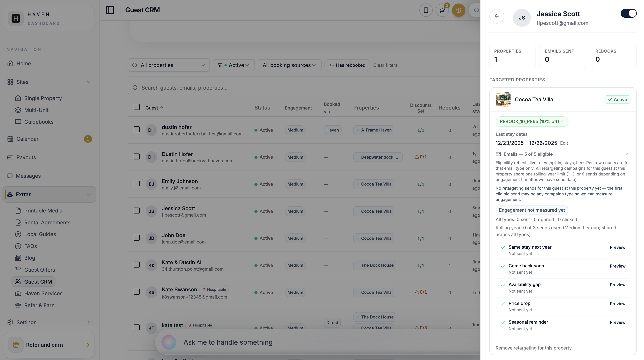The image size is (644, 360).
Task: Click the Haven Services camera icon
Action: click(18, 293)
